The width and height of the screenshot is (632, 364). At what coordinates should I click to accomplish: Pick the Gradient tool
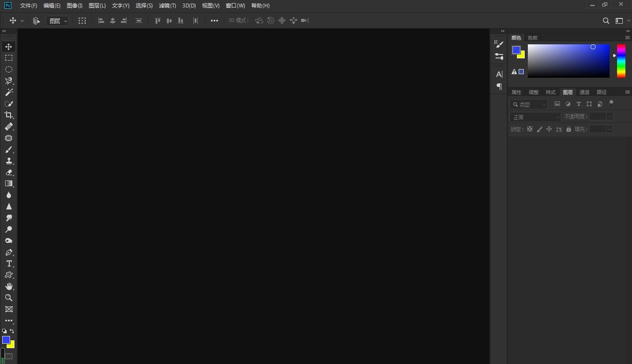[8, 184]
